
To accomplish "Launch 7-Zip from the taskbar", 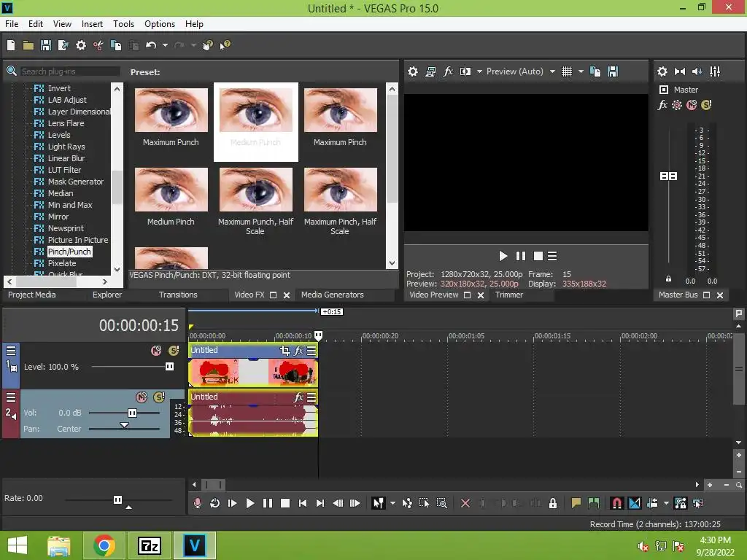I will point(149,545).
